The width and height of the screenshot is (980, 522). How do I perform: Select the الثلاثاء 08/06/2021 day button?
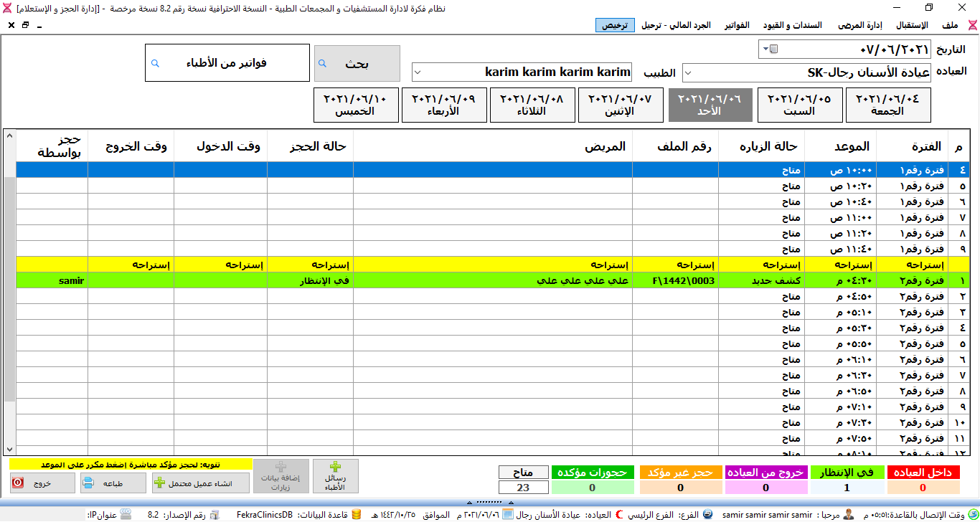[532, 105]
